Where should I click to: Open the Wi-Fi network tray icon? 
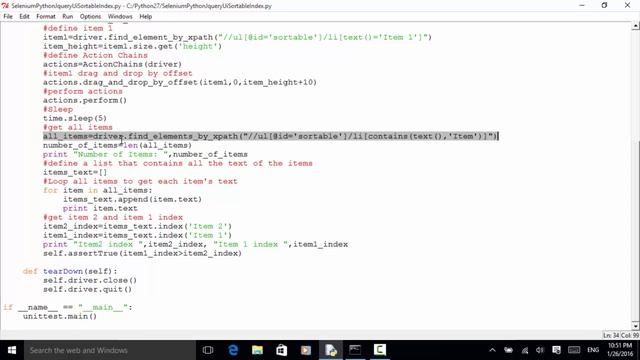coord(525,350)
